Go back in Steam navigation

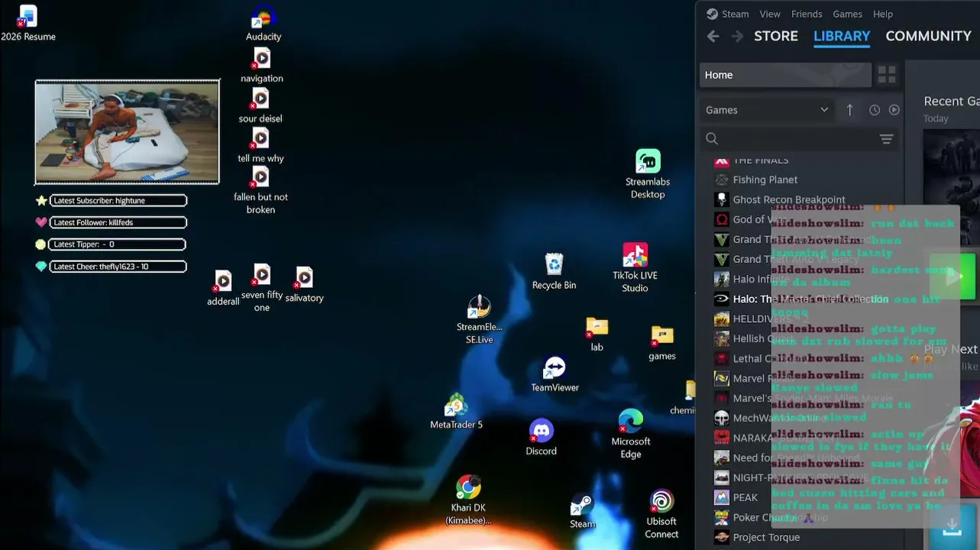(x=713, y=36)
